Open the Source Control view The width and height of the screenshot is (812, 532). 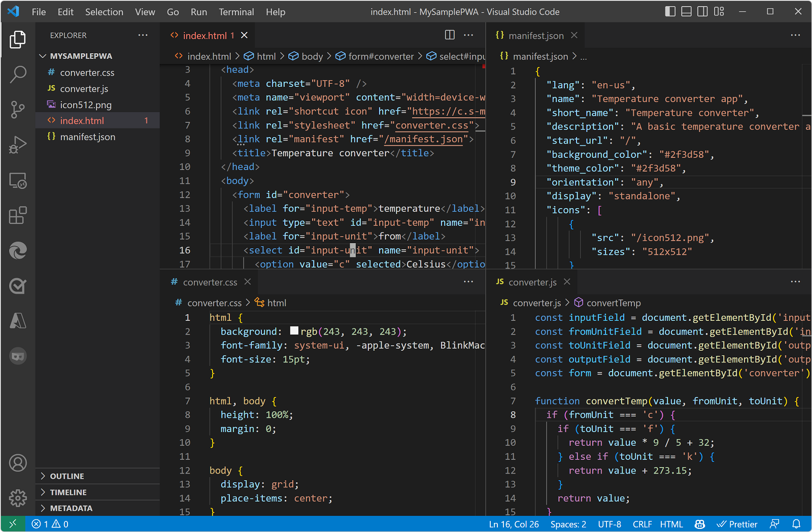18,109
